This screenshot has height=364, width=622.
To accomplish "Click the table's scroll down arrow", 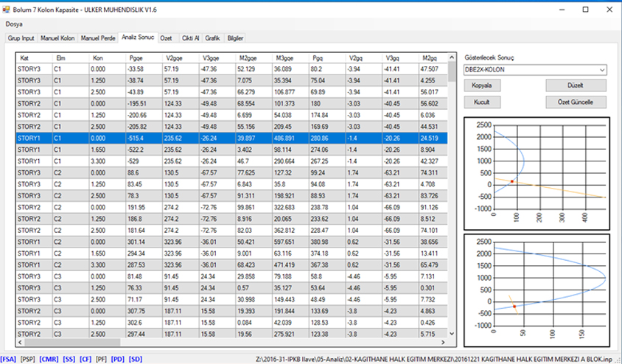I will coord(452,334).
